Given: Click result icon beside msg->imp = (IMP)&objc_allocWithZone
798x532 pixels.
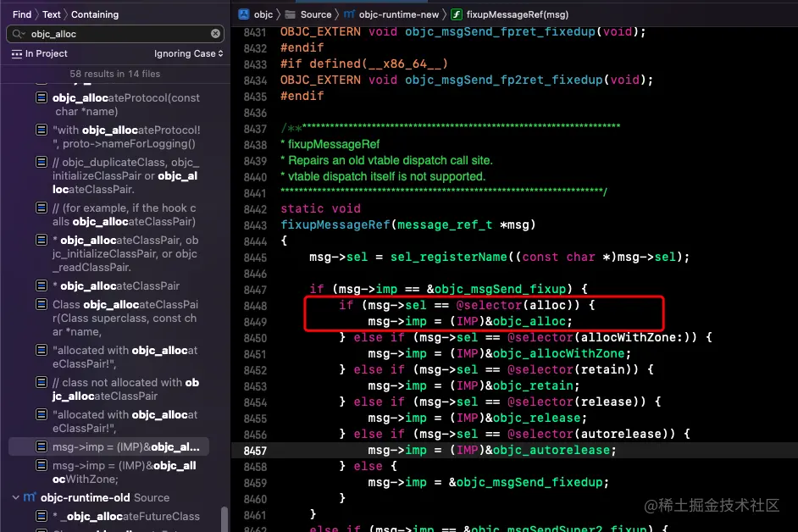Looking at the screenshot, I should point(42,465).
